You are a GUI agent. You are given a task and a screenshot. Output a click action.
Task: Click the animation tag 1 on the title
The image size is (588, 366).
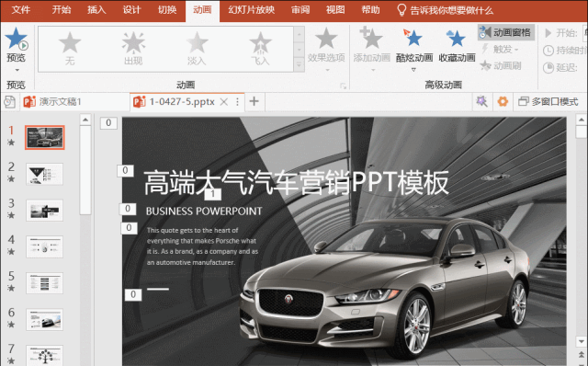(212, 194)
